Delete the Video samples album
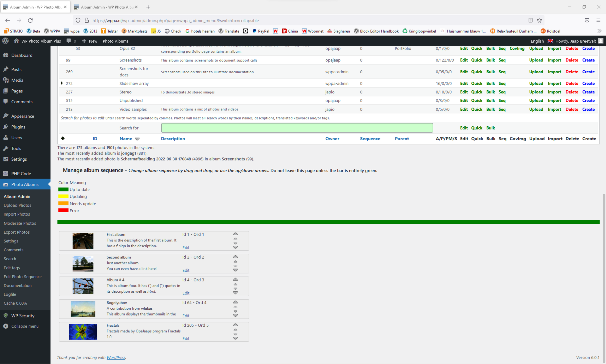Viewport: 606px width, 364px height. pyautogui.click(x=572, y=109)
